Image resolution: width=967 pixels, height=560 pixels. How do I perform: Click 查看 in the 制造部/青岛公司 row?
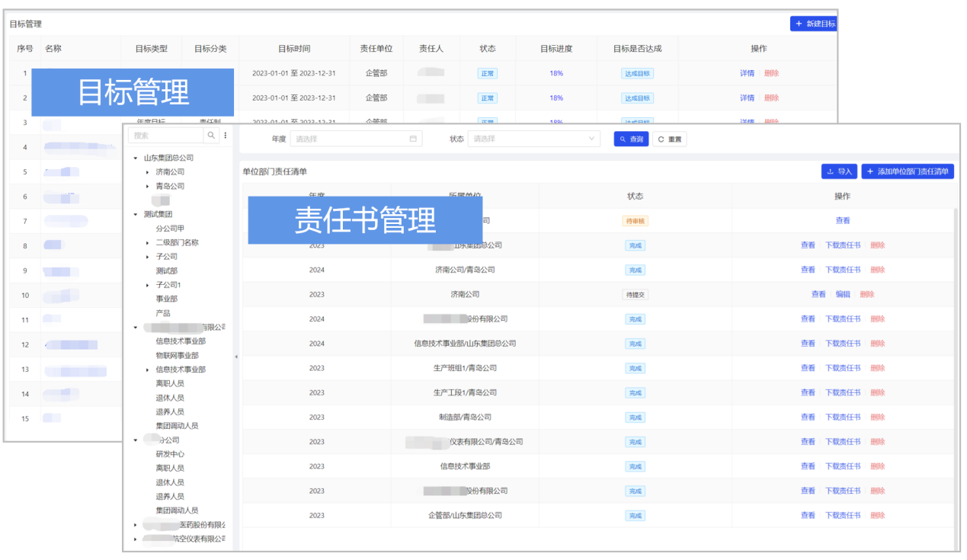point(808,418)
